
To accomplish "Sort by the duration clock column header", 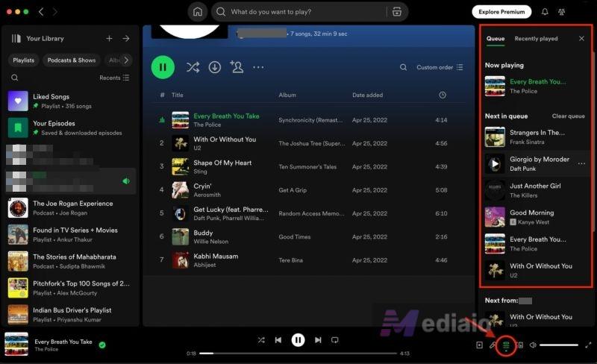I will pyautogui.click(x=443, y=95).
